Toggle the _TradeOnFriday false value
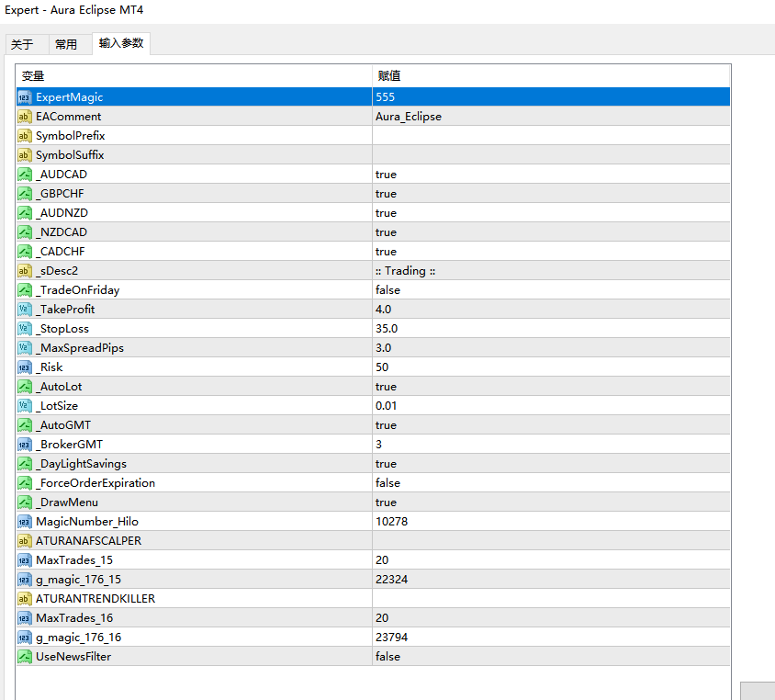Viewport: 775px width, 700px height. tap(551, 290)
